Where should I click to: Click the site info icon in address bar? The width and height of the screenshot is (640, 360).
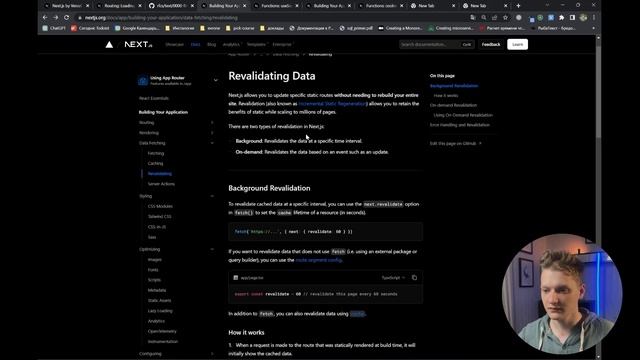[x=80, y=18]
